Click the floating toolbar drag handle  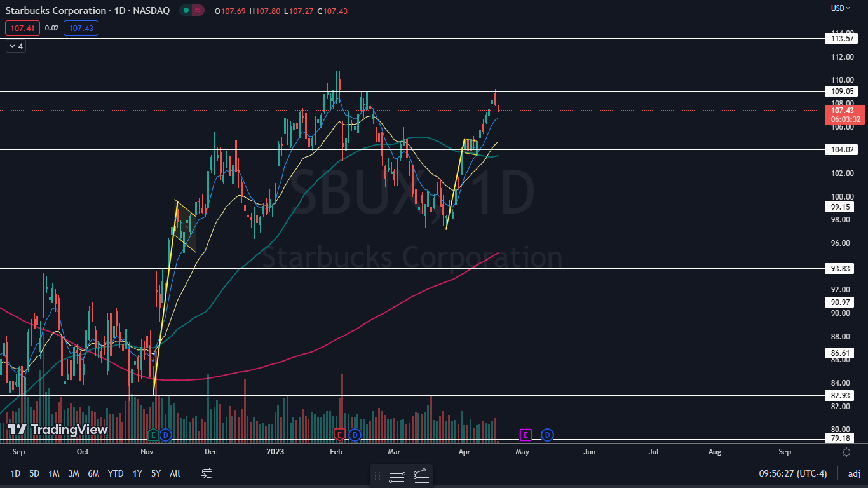(x=377, y=475)
